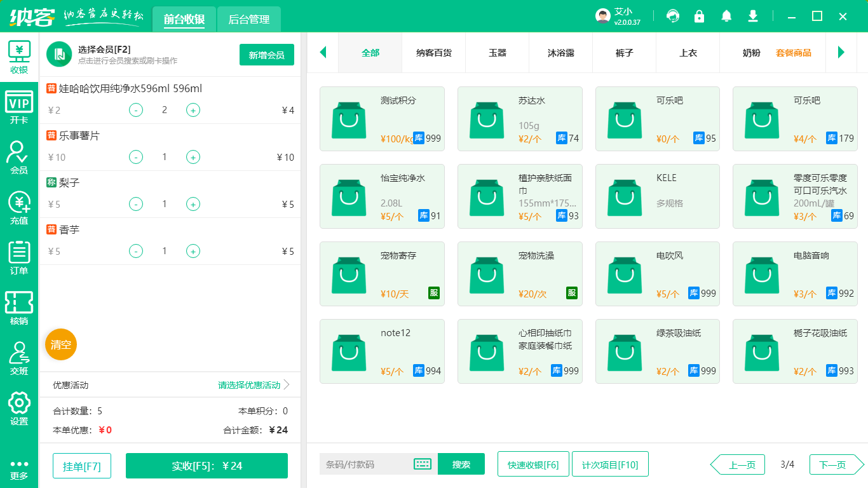This screenshot has height=488, width=868.
Task: Open the 更多 more options icon
Action: click(19, 470)
